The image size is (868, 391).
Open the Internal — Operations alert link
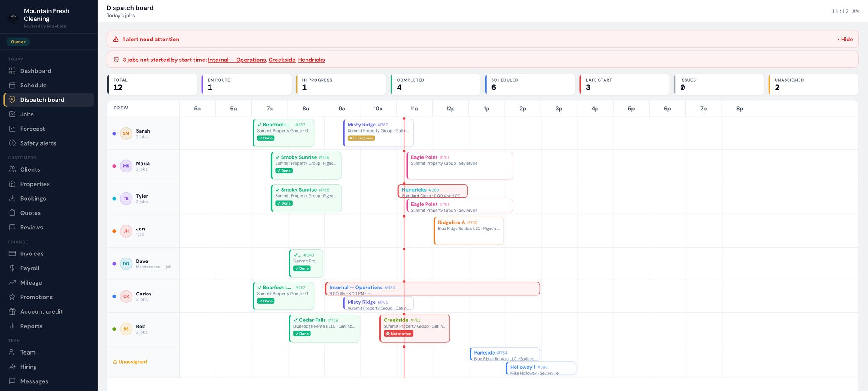[237, 60]
